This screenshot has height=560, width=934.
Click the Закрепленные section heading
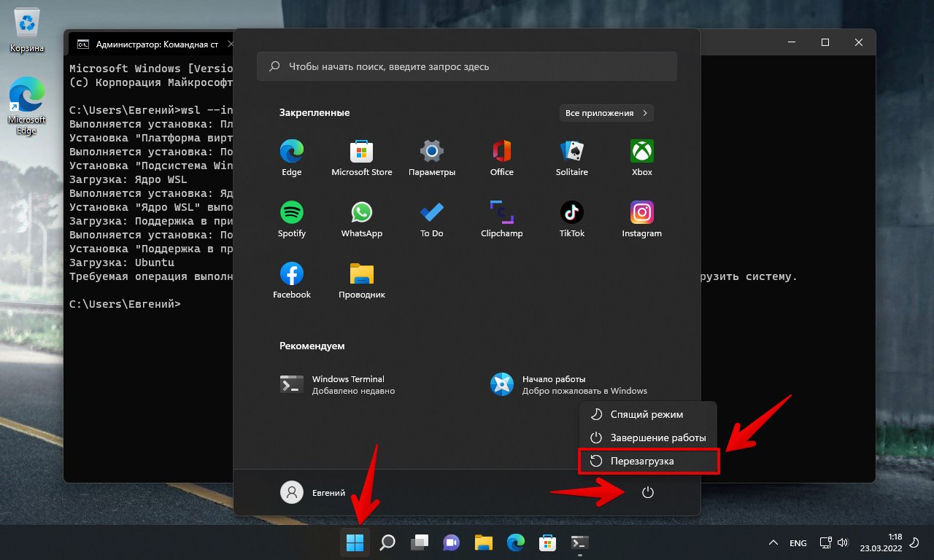[x=314, y=113]
